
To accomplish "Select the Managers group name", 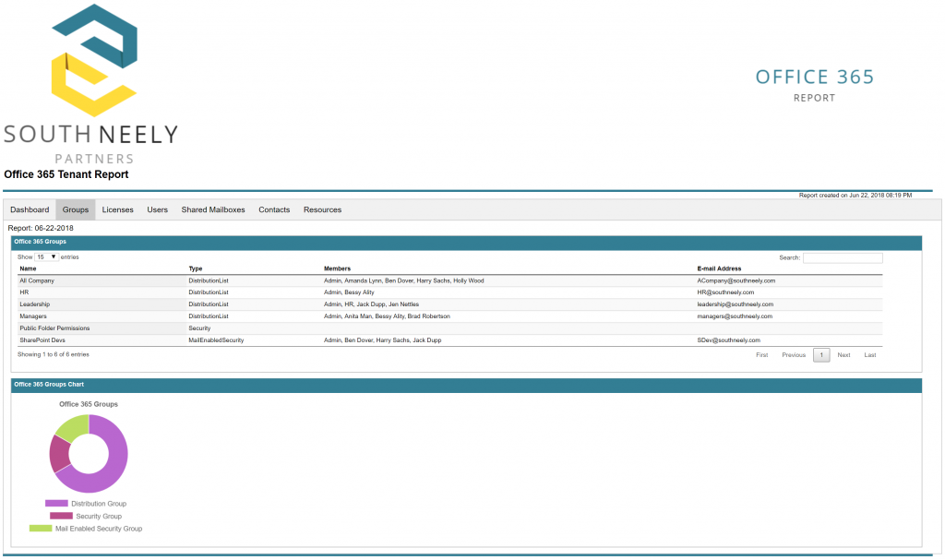I will [33, 316].
